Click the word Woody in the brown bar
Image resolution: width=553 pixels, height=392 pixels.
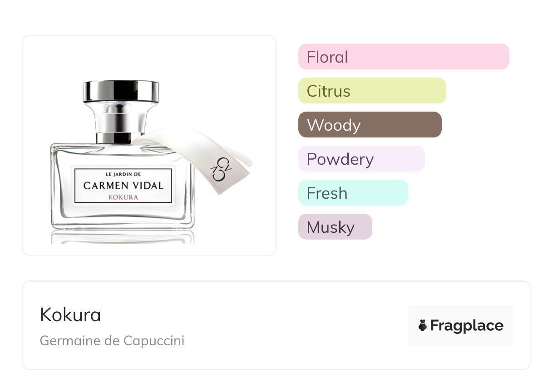[334, 125]
